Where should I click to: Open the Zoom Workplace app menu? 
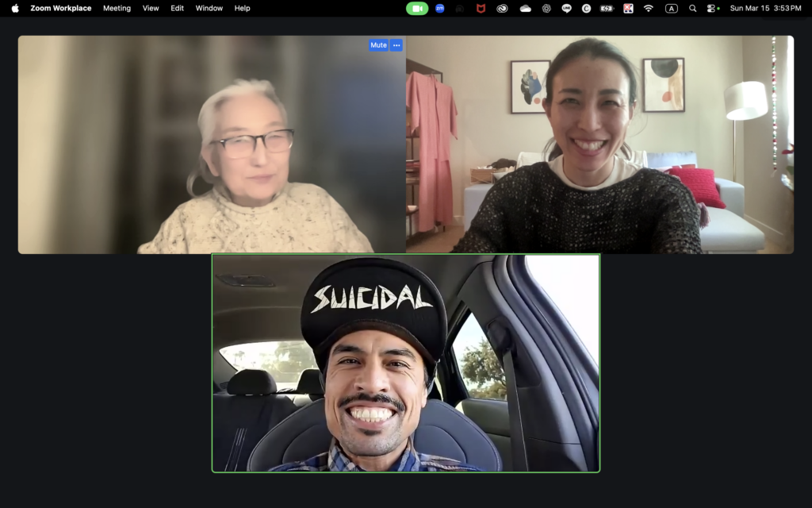tap(60, 8)
